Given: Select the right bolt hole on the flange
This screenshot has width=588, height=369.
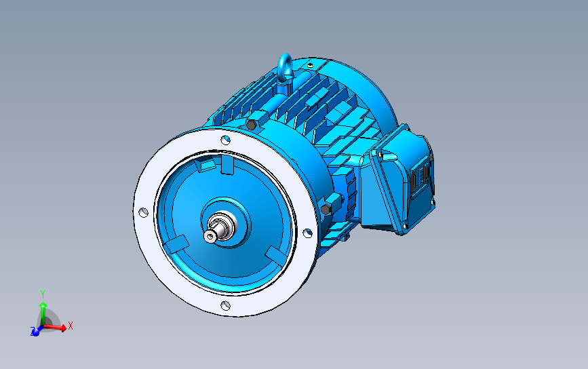Looking at the screenshot, I should (x=307, y=233).
